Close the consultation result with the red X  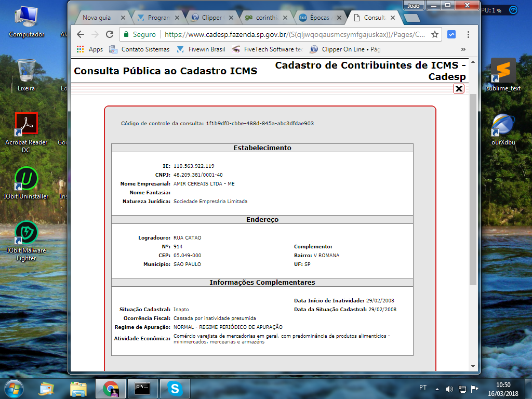tap(459, 88)
